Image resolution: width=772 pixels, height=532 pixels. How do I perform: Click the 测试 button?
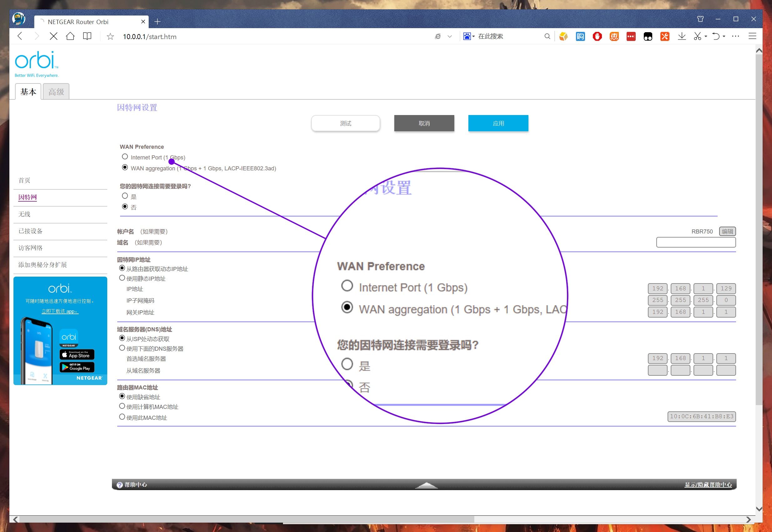coord(346,123)
